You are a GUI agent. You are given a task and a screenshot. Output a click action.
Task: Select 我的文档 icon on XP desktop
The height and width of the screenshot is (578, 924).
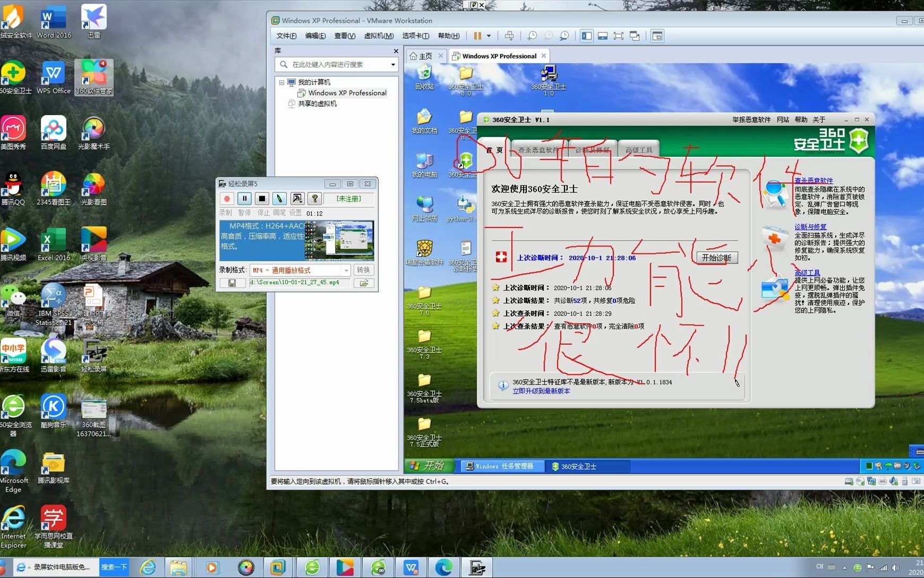[x=424, y=121]
